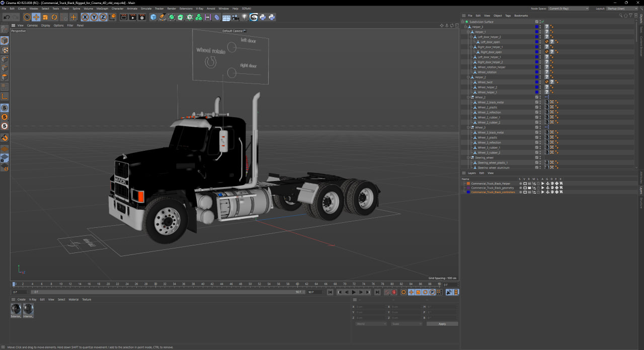Image resolution: width=644 pixels, height=350 pixels.
Task: Click the blue layer color of Commercial_Truck_Black_controllers
Action: [x=468, y=192]
